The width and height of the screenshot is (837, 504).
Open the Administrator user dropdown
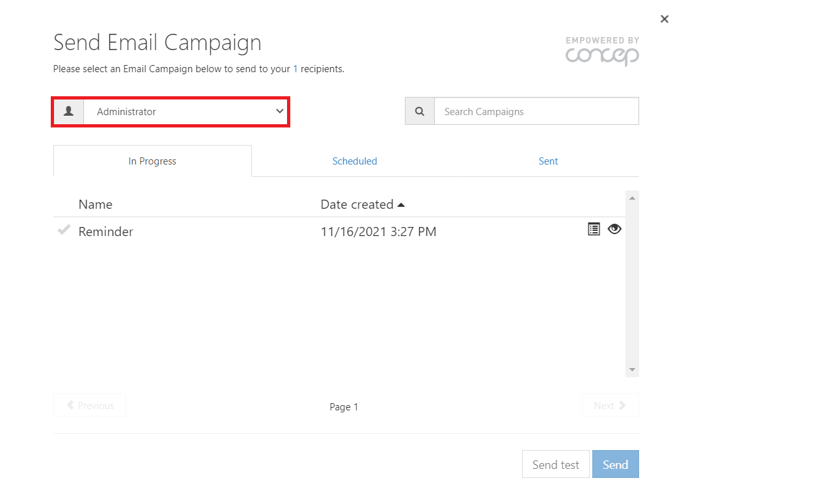185,111
